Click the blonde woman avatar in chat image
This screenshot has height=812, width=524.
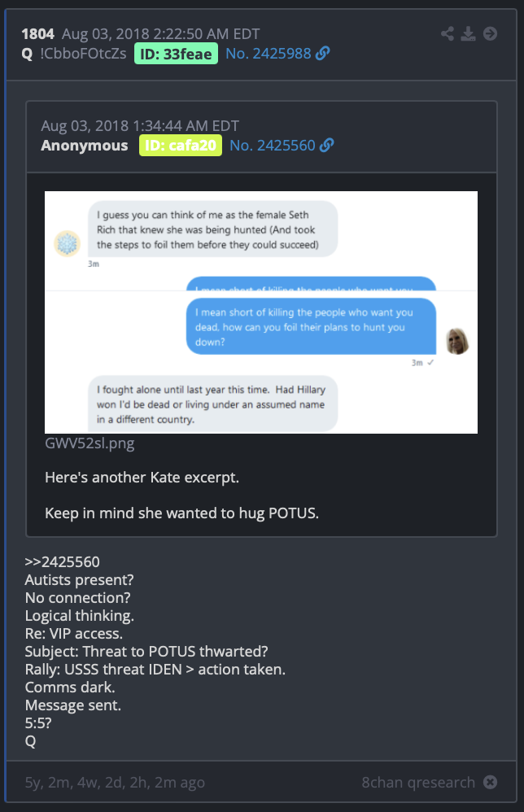tap(457, 341)
